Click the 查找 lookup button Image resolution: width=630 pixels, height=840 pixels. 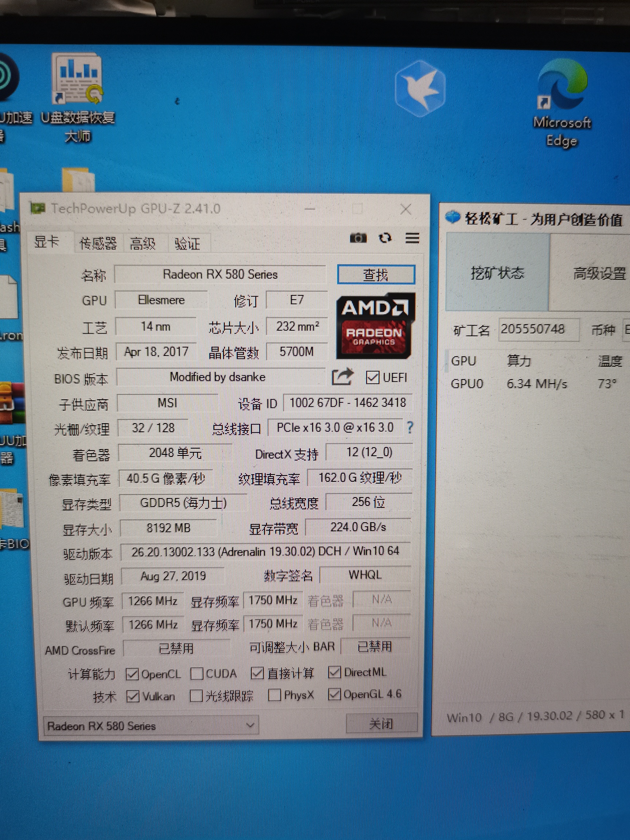376,275
